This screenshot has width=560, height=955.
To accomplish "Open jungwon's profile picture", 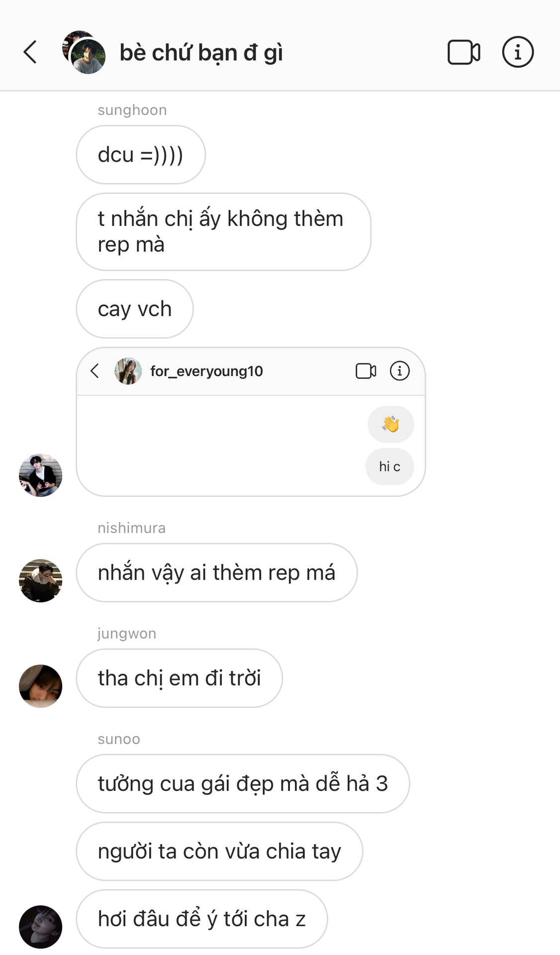I will (40, 686).
